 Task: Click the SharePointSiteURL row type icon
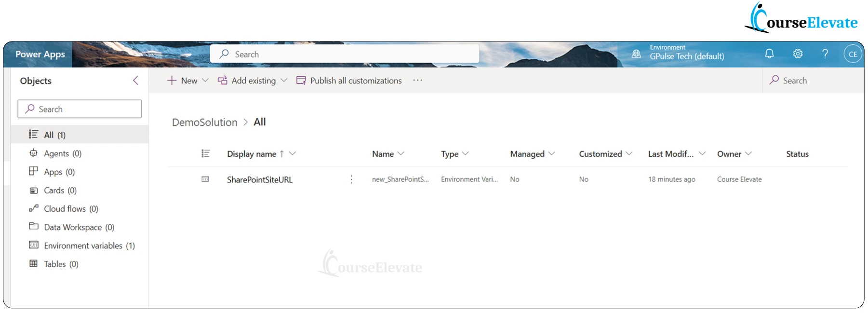pyautogui.click(x=205, y=179)
